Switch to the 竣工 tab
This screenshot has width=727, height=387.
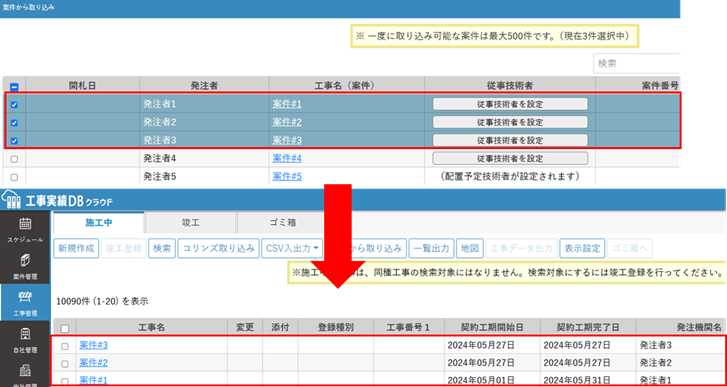191,222
